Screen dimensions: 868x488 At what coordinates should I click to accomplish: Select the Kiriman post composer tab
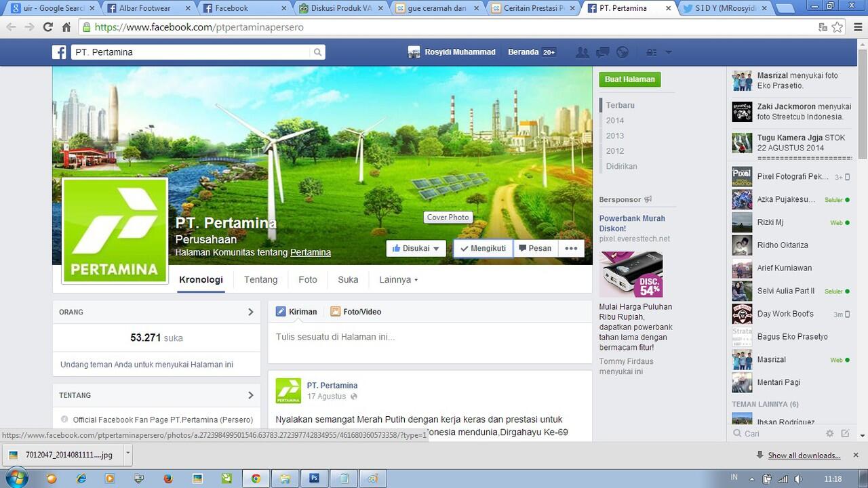[x=296, y=312]
